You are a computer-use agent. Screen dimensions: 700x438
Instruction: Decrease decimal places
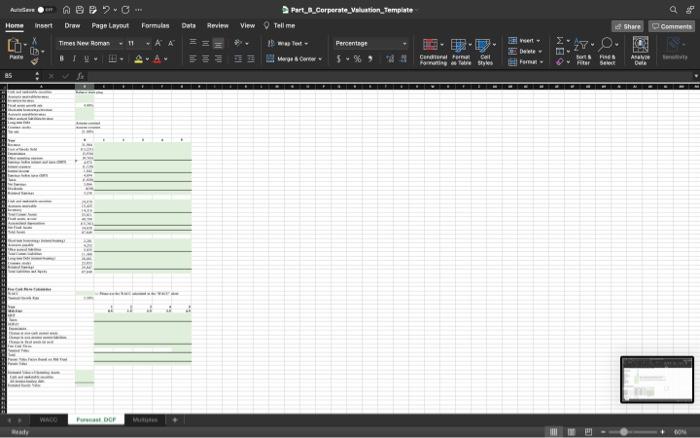point(404,59)
